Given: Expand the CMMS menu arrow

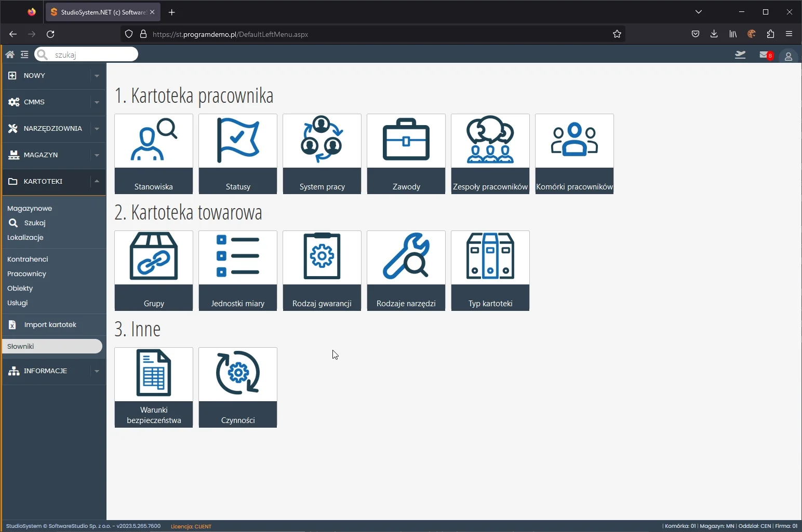Looking at the screenshot, I should (97, 102).
